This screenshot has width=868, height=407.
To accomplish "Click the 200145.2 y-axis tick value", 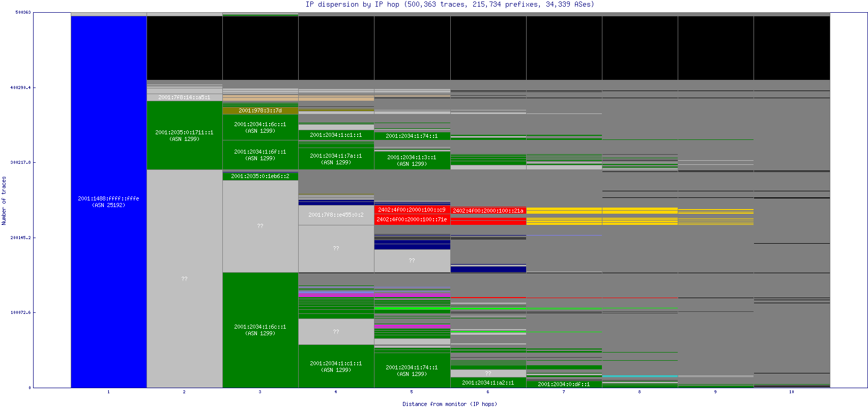I will click(x=21, y=238).
